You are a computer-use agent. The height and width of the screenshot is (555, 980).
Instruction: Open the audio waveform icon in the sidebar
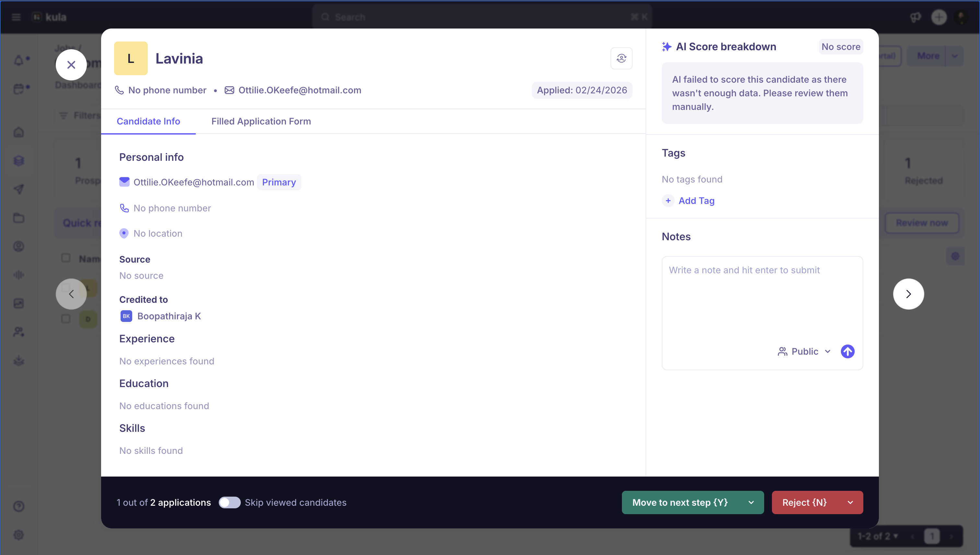[x=19, y=275]
